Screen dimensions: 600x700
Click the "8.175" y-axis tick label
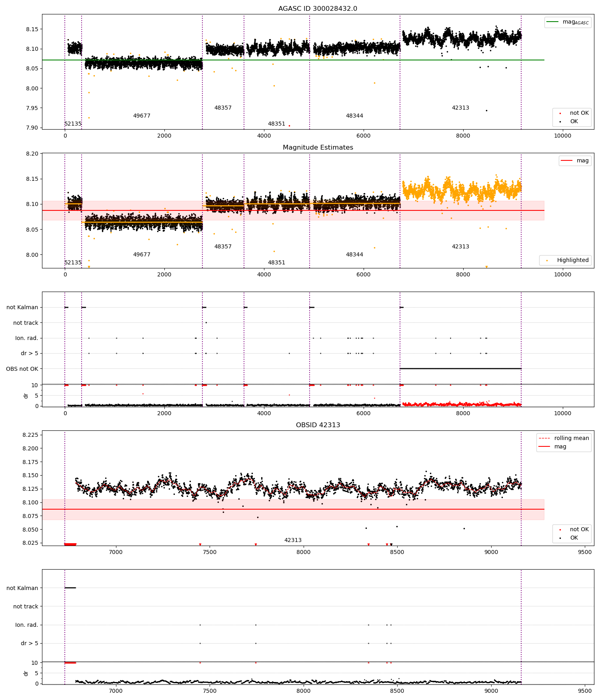point(30,462)
